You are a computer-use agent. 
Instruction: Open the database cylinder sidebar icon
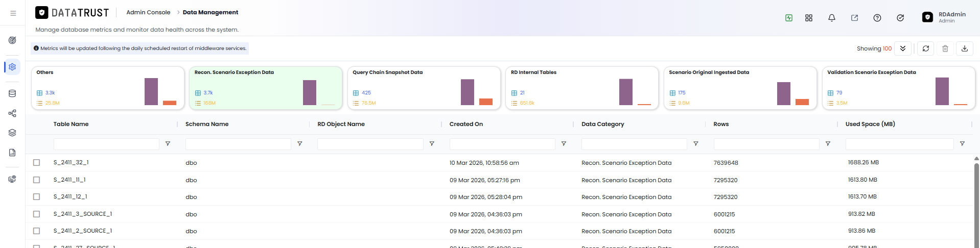click(12, 93)
